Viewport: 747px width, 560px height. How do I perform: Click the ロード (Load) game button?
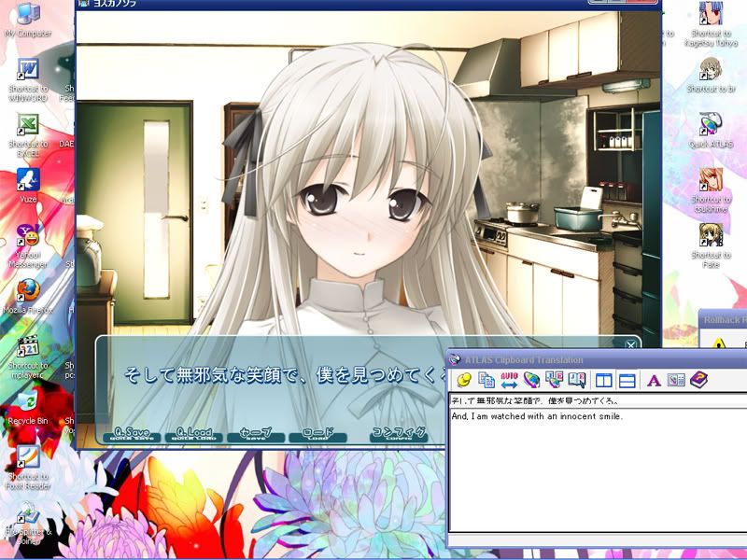point(317,434)
